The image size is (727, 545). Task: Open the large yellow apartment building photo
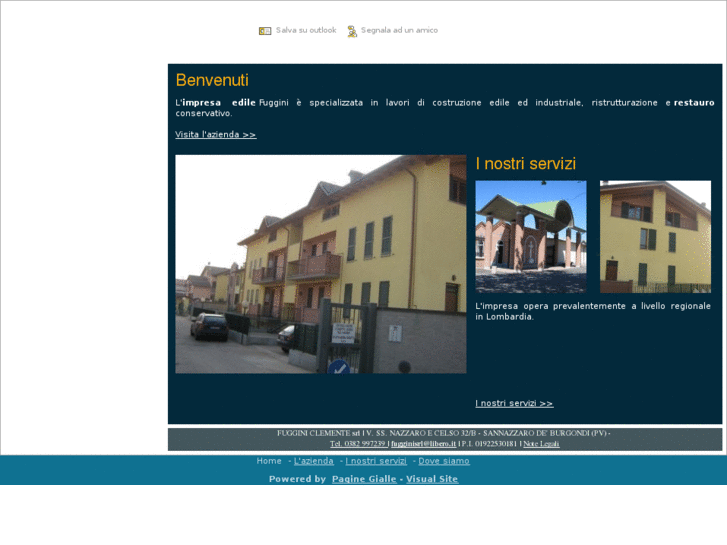click(321, 264)
